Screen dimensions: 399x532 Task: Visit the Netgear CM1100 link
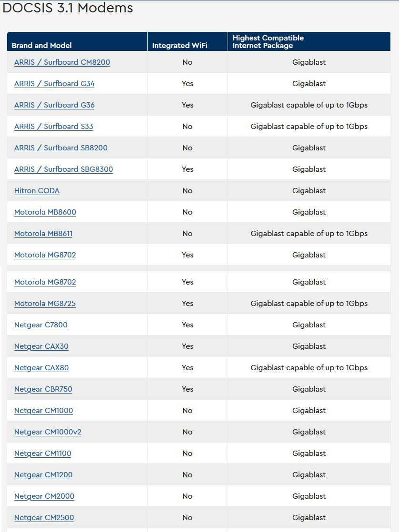click(43, 453)
